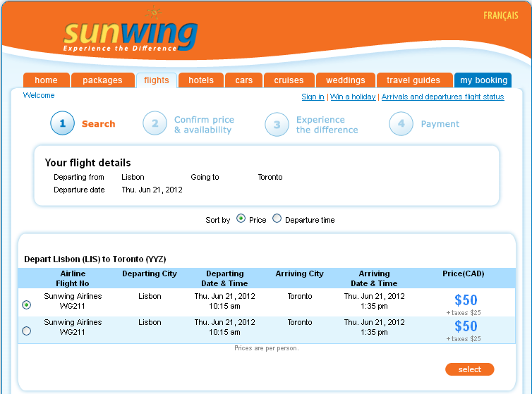The height and width of the screenshot is (394, 532).
Task: Click the Going to value Toronto
Action: [x=270, y=177]
